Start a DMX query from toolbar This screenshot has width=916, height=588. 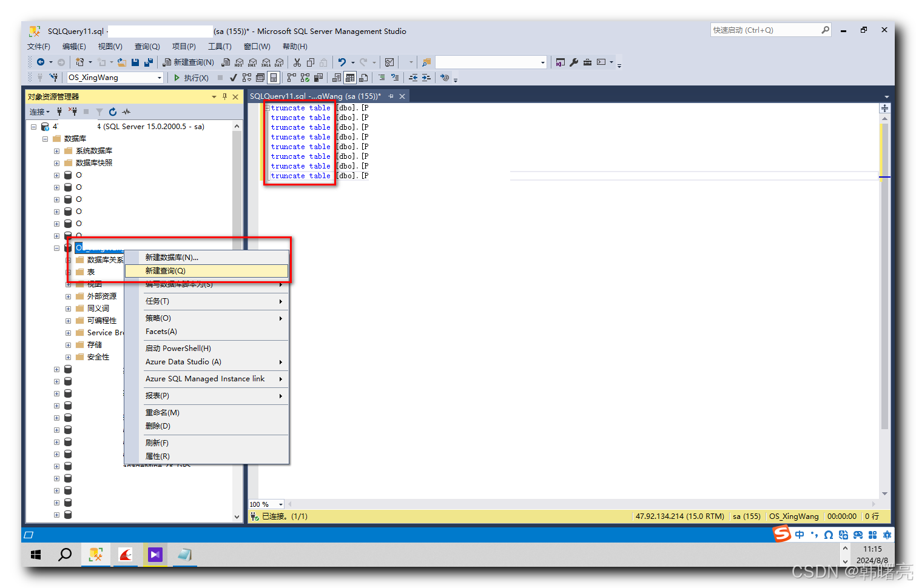click(x=252, y=62)
